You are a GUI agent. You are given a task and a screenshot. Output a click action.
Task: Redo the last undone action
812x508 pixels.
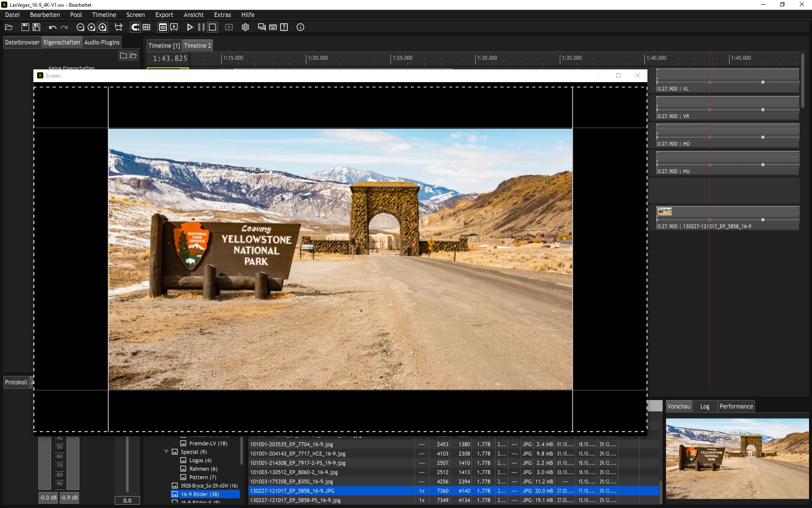coord(64,27)
